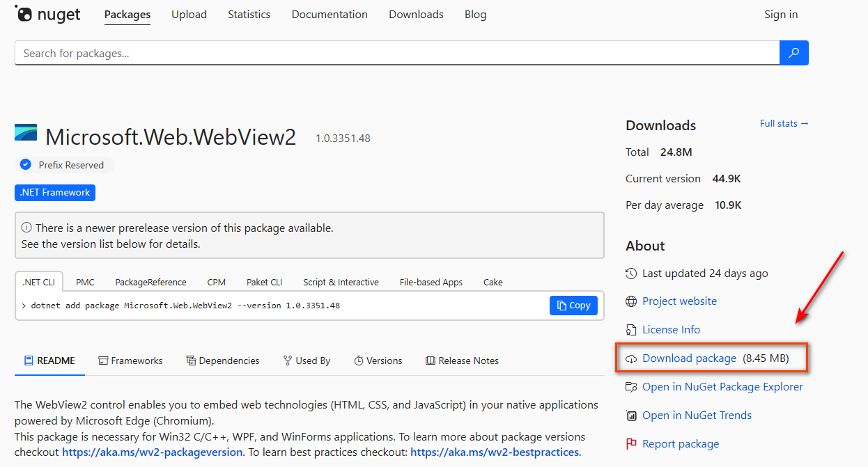The width and height of the screenshot is (868, 467).
Task: Open the Dependencies tab
Action: [x=223, y=361]
